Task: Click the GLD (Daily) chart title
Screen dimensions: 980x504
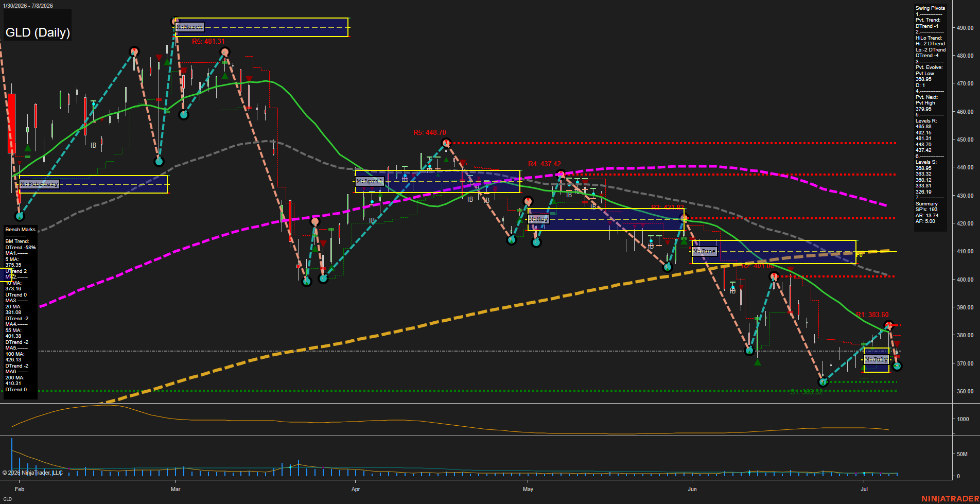Action: pyautogui.click(x=38, y=32)
